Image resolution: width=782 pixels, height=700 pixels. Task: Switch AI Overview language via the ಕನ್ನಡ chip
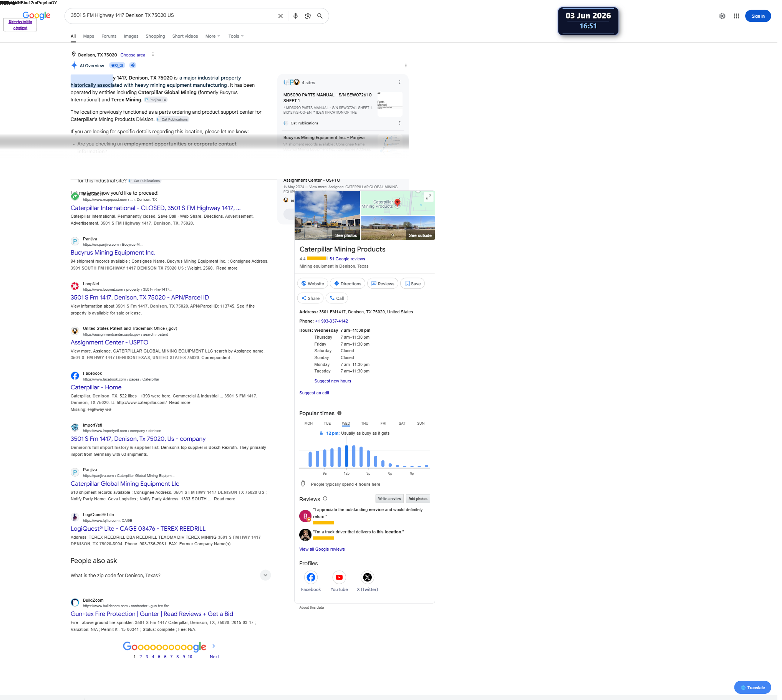click(118, 65)
